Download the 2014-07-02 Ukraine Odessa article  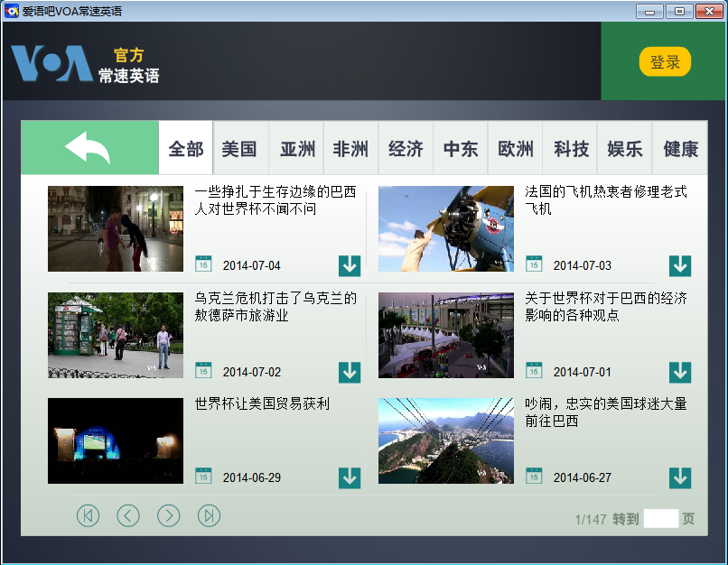click(350, 372)
